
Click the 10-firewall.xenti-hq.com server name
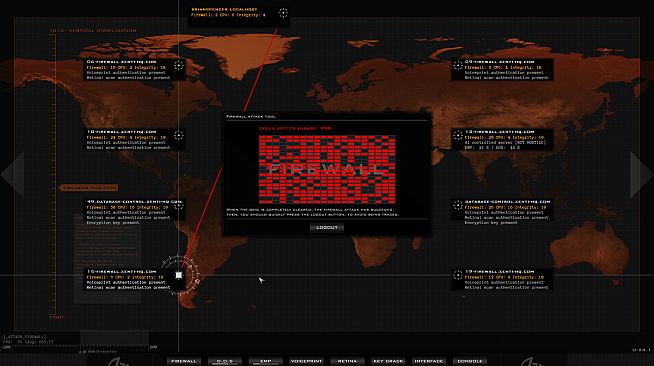coord(121,132)
